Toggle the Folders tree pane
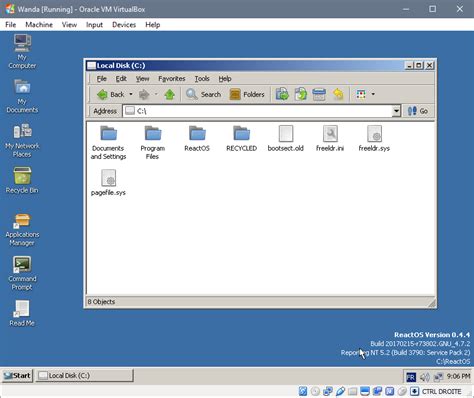This screenshot has height=398, width=474. click(x=247, y=94)
